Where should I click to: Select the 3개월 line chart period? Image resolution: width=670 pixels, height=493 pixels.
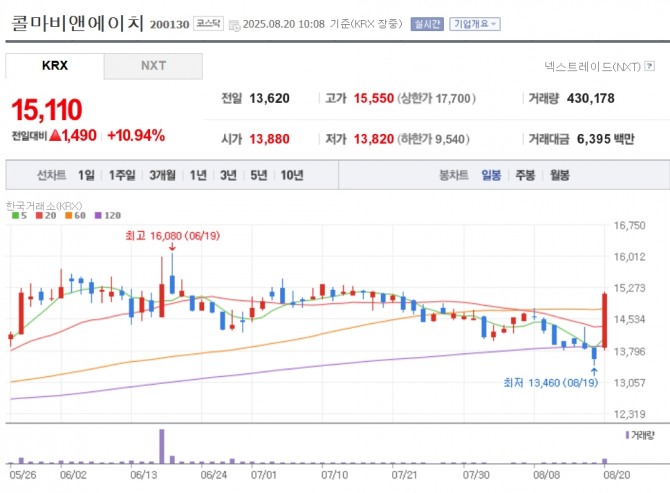(x=162, y=175)
